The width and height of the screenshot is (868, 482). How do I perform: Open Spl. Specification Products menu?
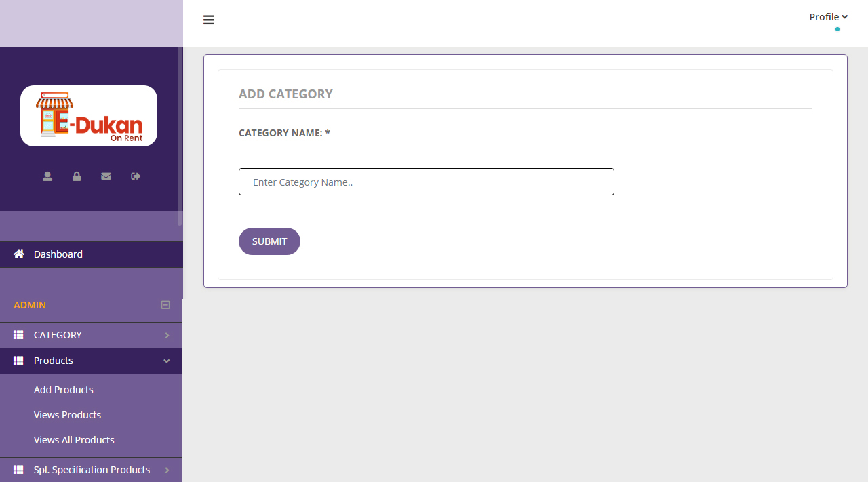click(91, 470)
